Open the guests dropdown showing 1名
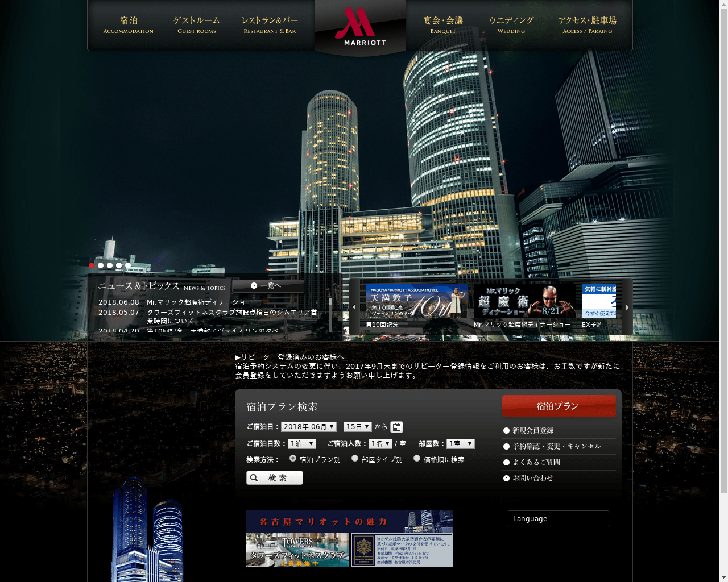This screenshot has height=582, width=728. (x=380, y=444)
